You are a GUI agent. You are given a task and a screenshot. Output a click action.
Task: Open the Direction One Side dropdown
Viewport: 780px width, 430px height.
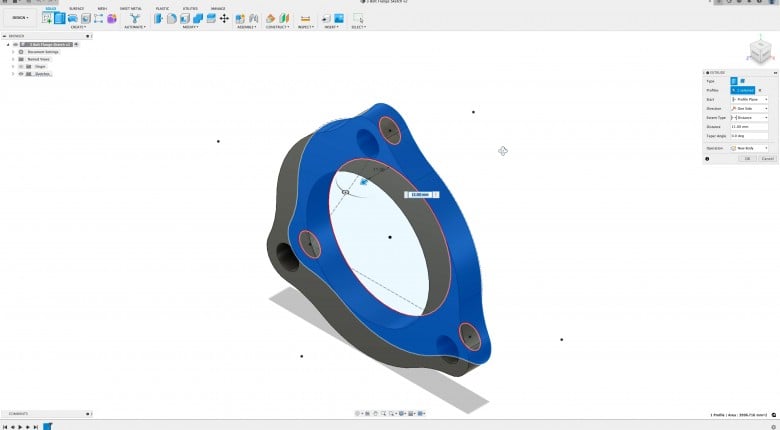pyautogui.click(x=749, y=108)
